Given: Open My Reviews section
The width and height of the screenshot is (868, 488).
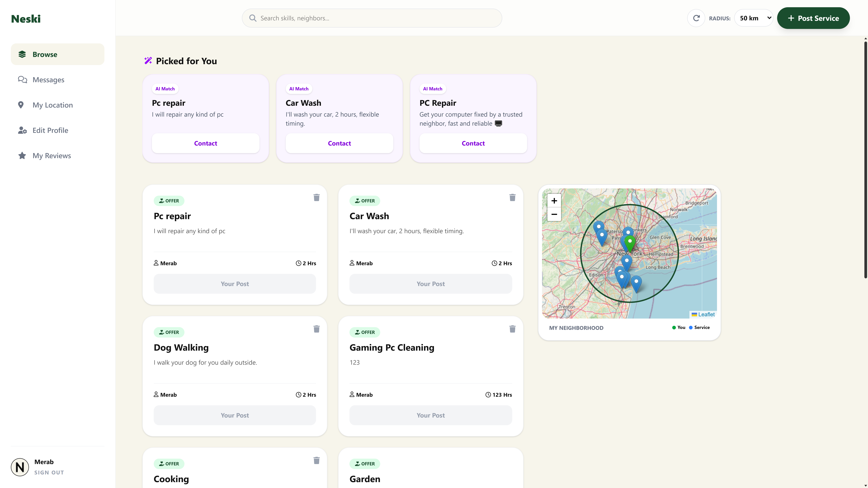Looking at the screenshot, I should (52, 156).
